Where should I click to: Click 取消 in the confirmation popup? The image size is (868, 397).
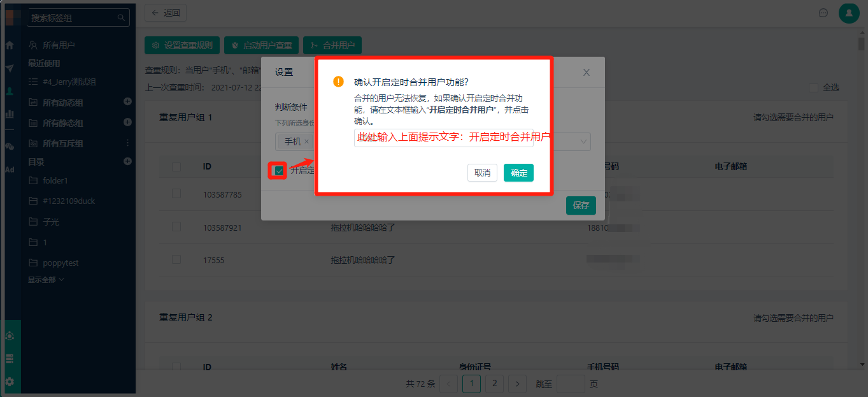pos(482,173)
